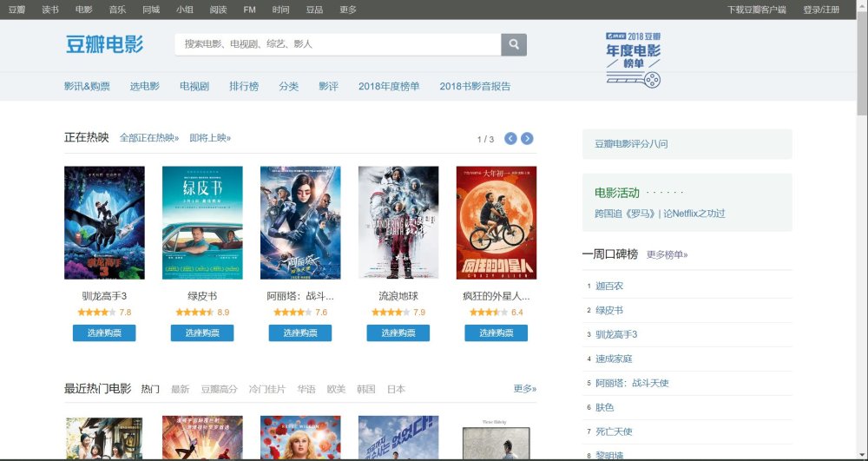Open 阿丽塔 poster thumbnail

tap(300, 222)
